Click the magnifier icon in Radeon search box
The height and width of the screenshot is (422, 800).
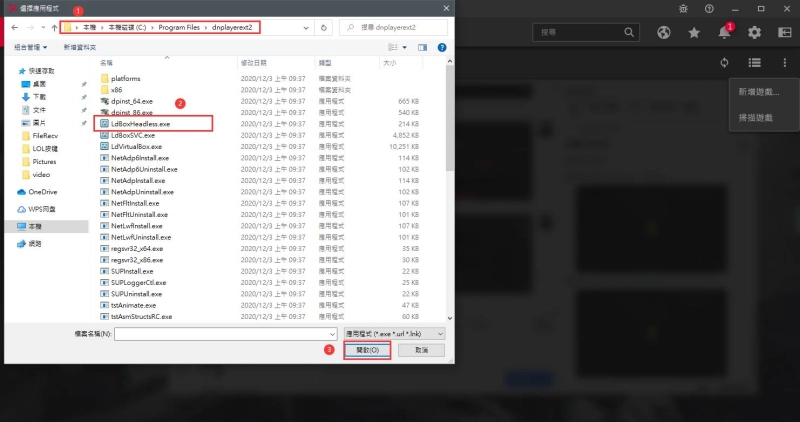tap(629, 32)
